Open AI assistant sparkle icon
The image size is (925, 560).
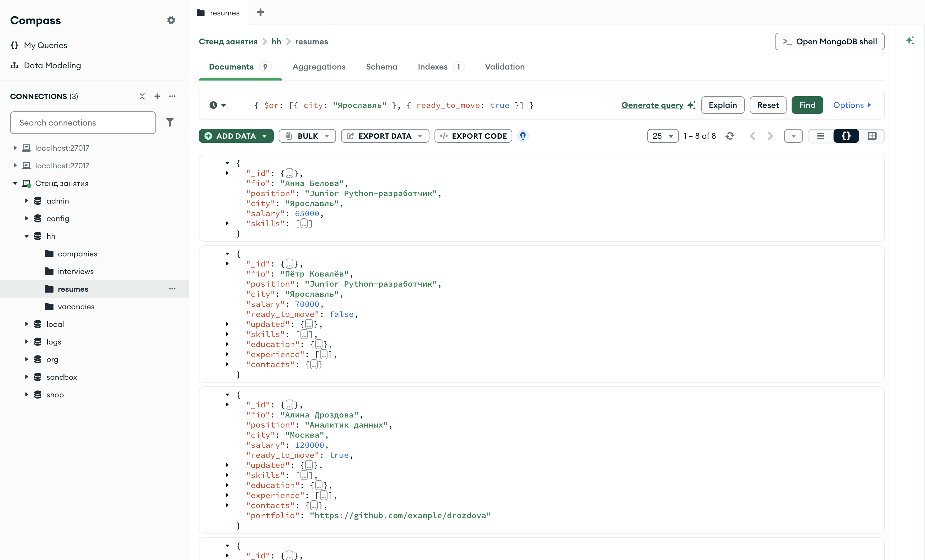(x=910, y=41)
